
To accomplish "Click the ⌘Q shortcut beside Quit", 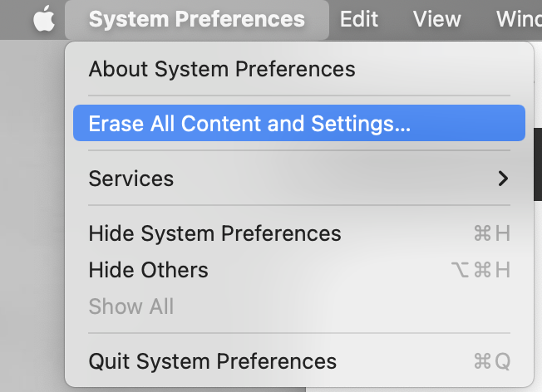I will [492, 361].
